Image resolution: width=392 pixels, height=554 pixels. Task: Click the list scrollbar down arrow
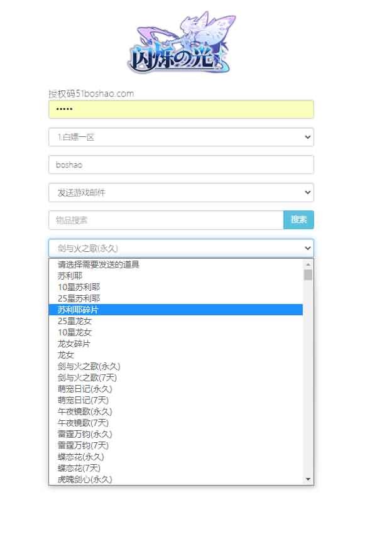(x=308, y=479)
